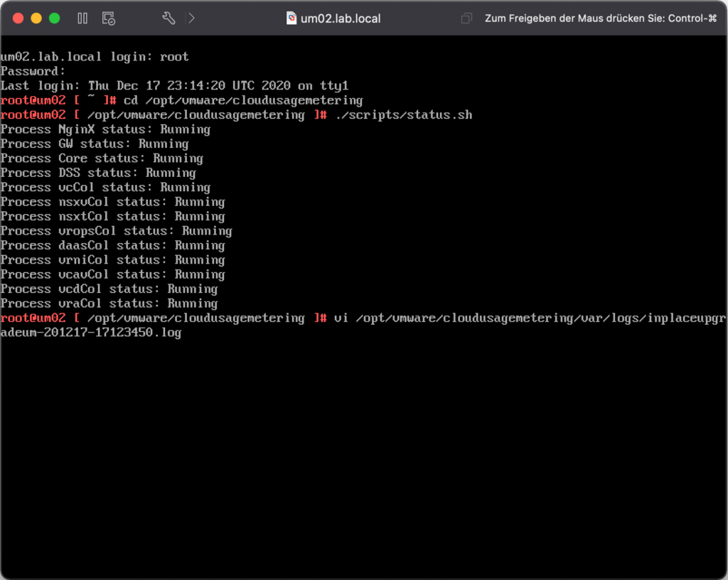Maximize the window with the green button
This screenshot has width=728, height=580.
(x=54, y=18)
